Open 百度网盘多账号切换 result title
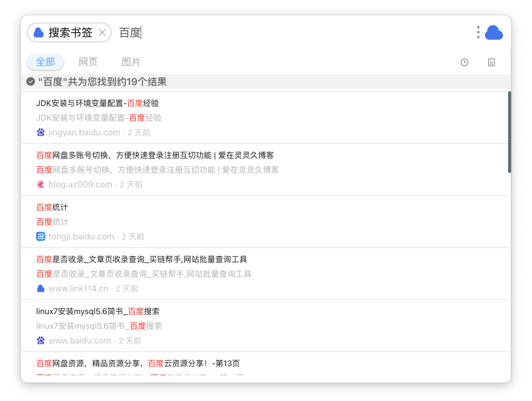532x401 pixels. point(155,155)
